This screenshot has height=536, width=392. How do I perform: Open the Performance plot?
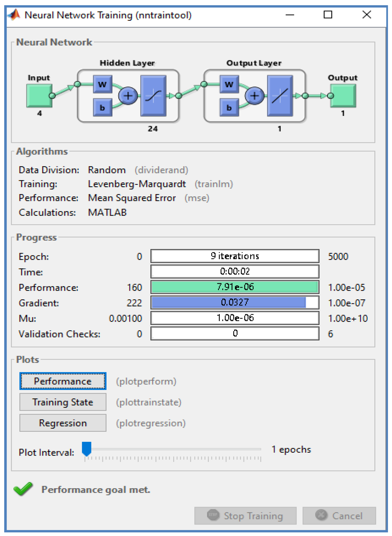[63, 381]
